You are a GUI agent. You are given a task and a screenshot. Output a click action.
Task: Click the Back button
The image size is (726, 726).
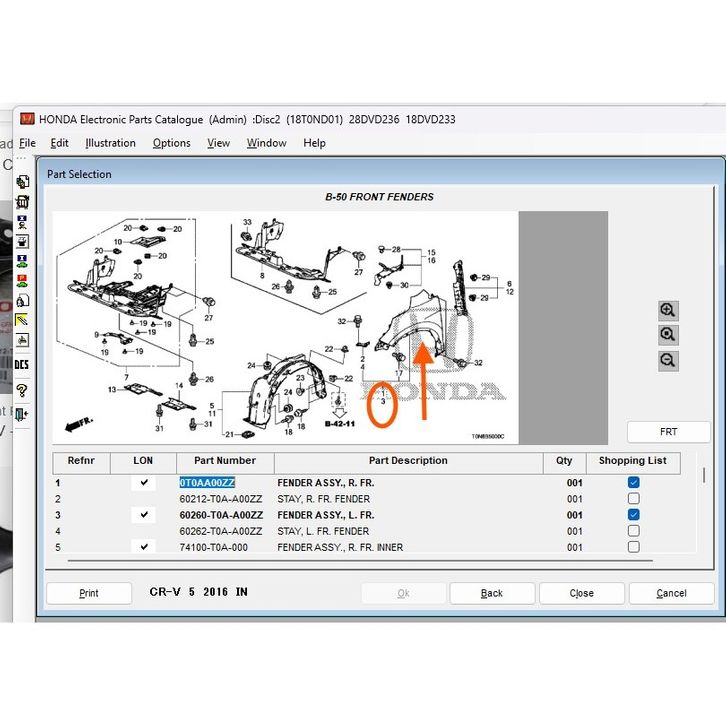coord(492,593)
